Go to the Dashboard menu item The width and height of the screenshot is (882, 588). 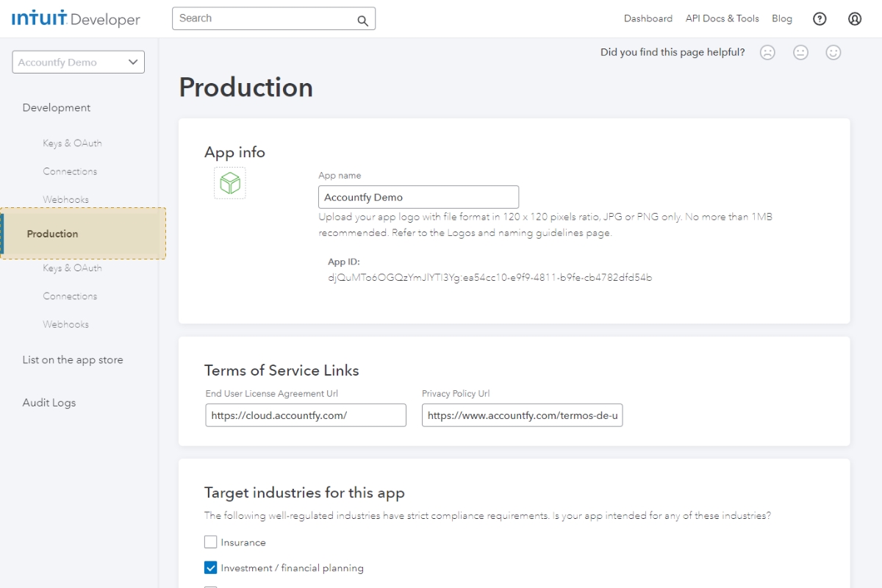click(x=648, y=18)
